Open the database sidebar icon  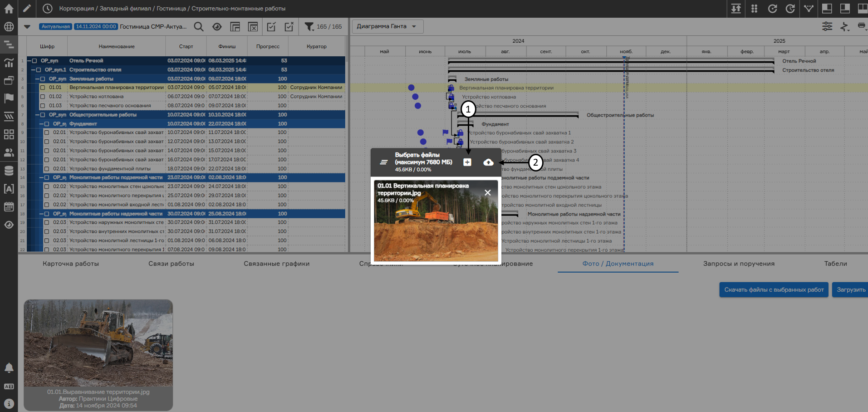(x=9, y=171)
